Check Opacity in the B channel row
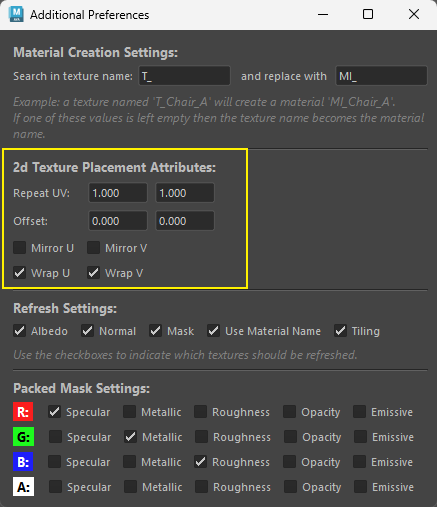Image resolution: width=437 pixels, height=507 pixels. click(x=289, y=462)
